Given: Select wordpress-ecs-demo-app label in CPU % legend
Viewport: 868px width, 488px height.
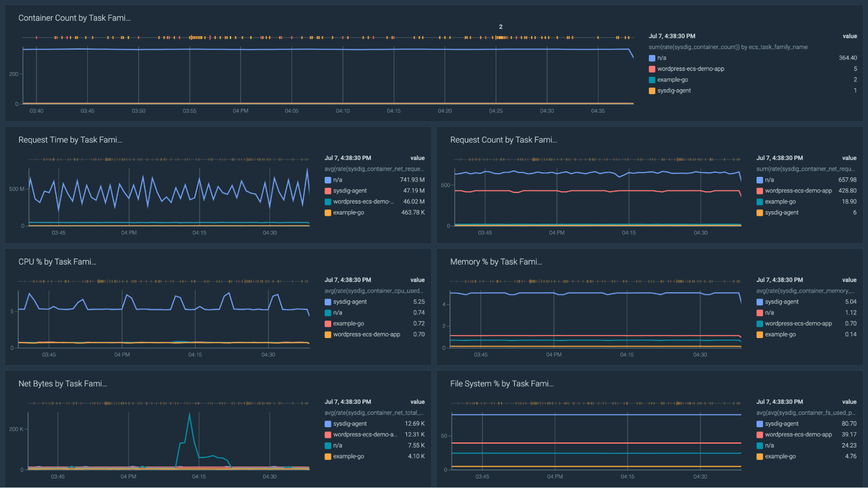Looking at the screenshot, I should 366,335.
